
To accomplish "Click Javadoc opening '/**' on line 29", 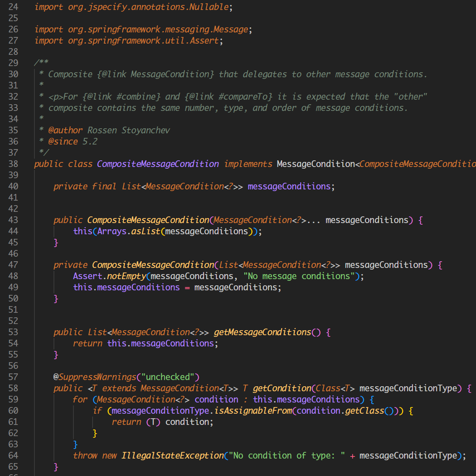I will tap(41, 63).
